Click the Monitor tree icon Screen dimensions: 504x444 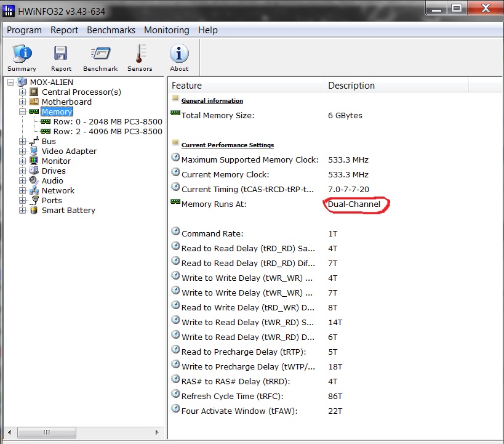pyautogui.click(x=34, y=161)
